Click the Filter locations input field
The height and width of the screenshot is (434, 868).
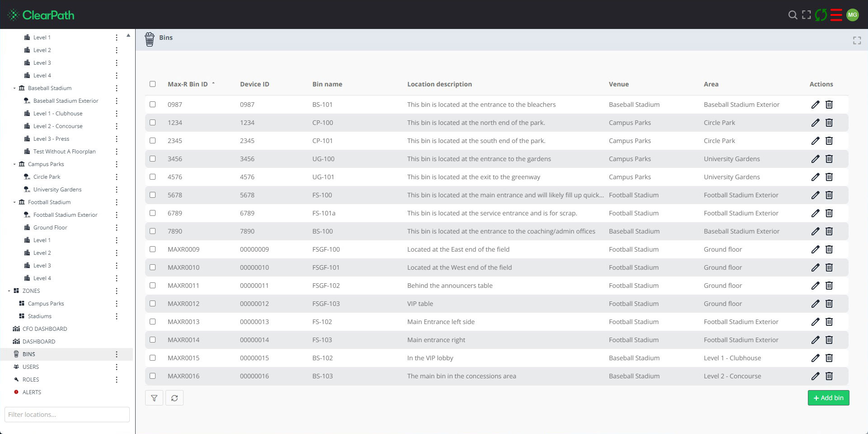(x=67, y=415)
